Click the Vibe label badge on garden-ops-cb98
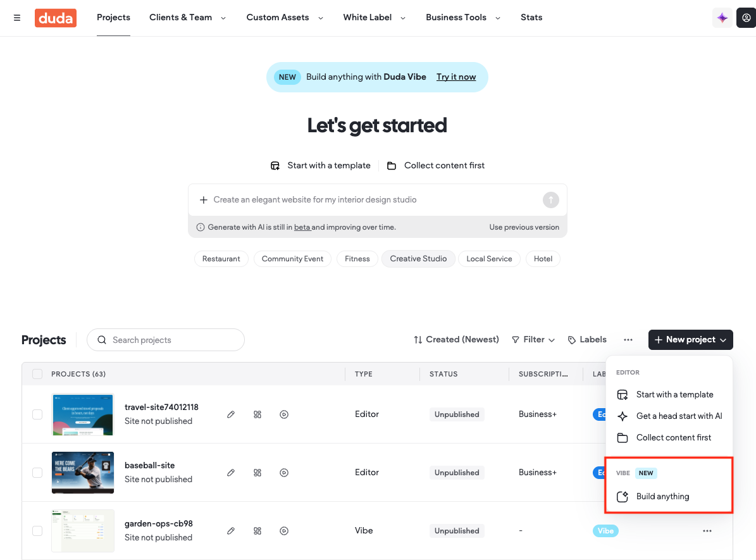 (605, 531)
